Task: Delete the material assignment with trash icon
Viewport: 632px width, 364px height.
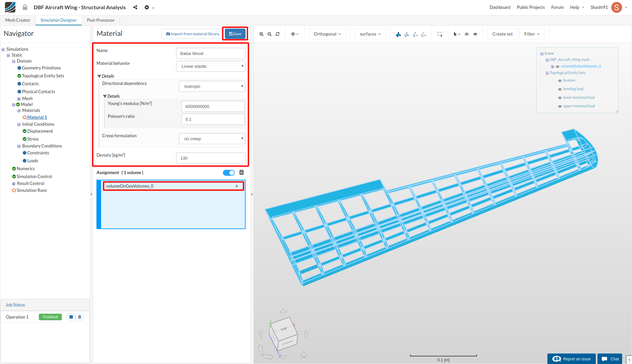Action: (242, 172)
